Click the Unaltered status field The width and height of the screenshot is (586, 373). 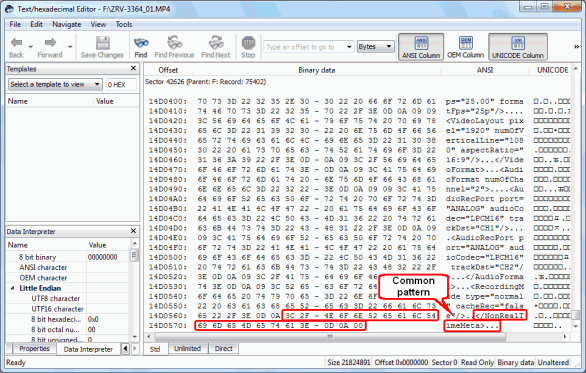(553, 362)
